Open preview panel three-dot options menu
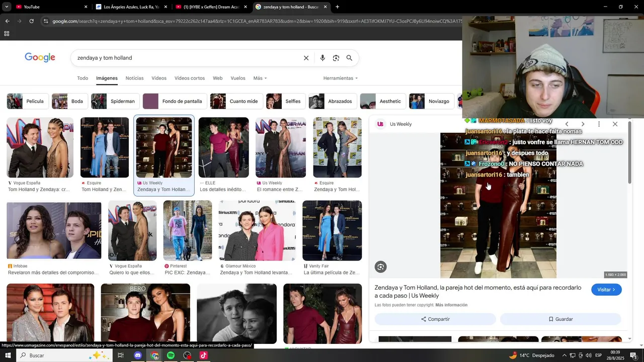The width and height of the screenshot is (644, 362). click(x=599, y=124)
